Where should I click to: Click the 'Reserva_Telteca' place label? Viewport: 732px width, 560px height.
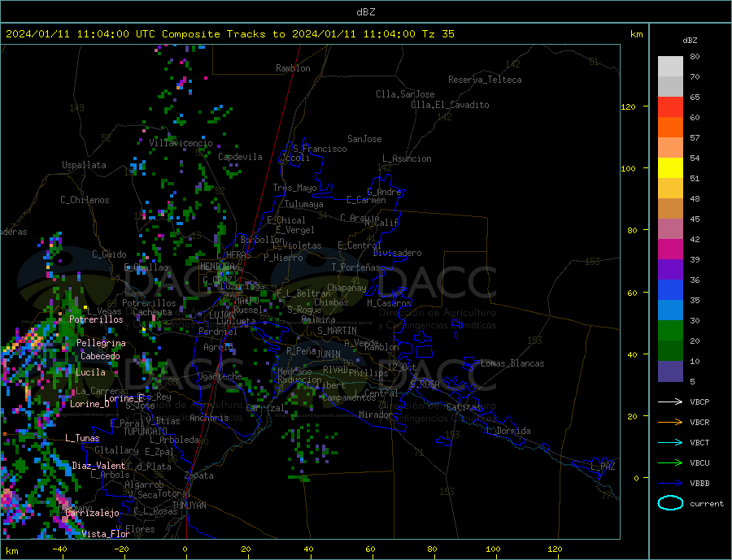[485, 80]
